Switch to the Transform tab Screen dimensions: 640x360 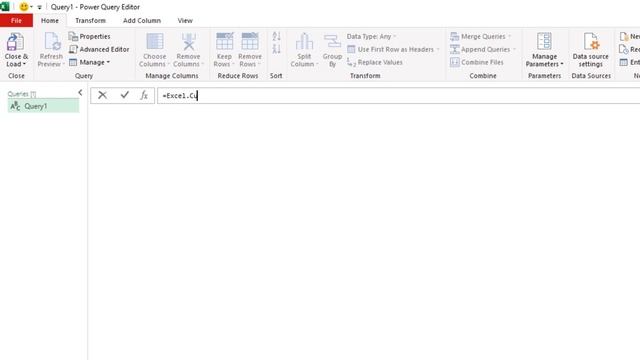[90, 20]
